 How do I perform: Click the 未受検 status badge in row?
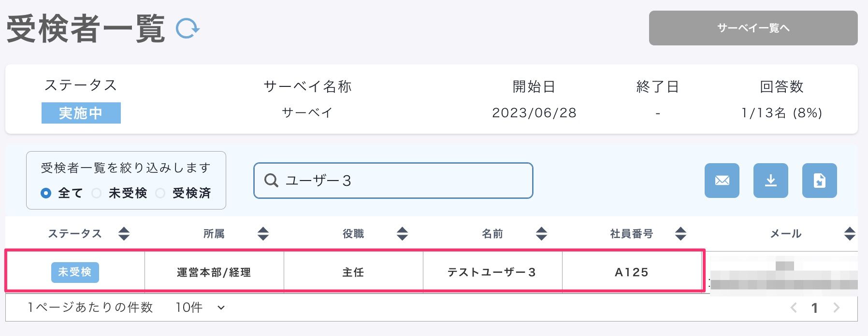pyautogui.click(x=75, y=272)
